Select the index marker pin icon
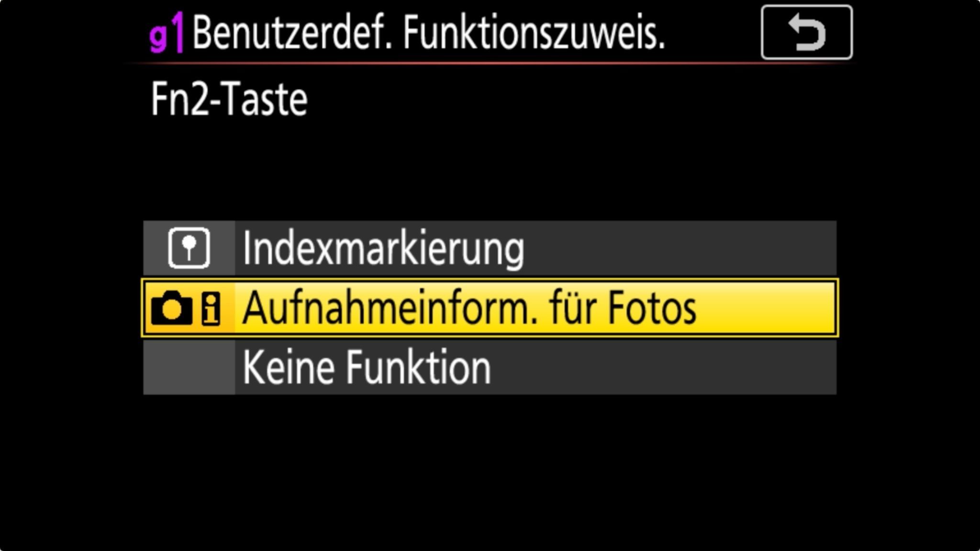Image resolution: width=980 pixels, height=551 pixels. pyautogui.click(x=189, y=248)
